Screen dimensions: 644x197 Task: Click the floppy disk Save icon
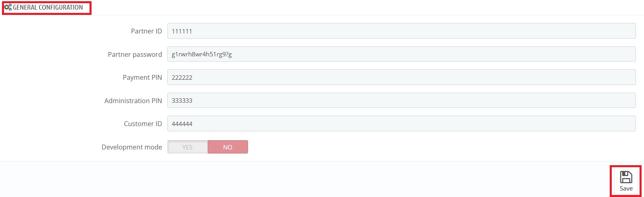point(626,177)
